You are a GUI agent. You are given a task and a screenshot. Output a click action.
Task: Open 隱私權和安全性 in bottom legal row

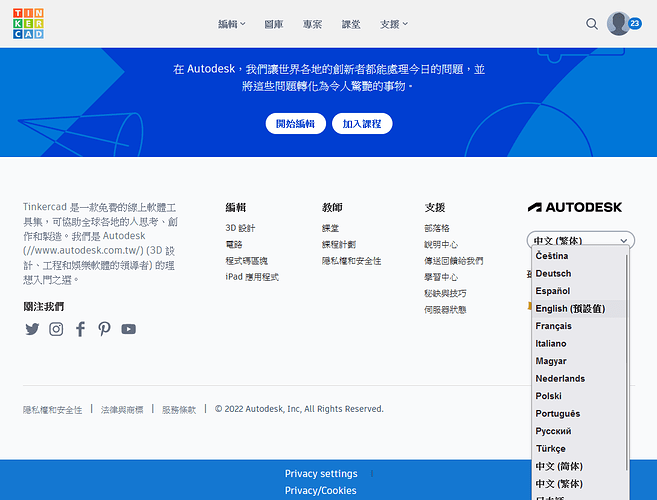pyautogui.click(x=52, y=409)
